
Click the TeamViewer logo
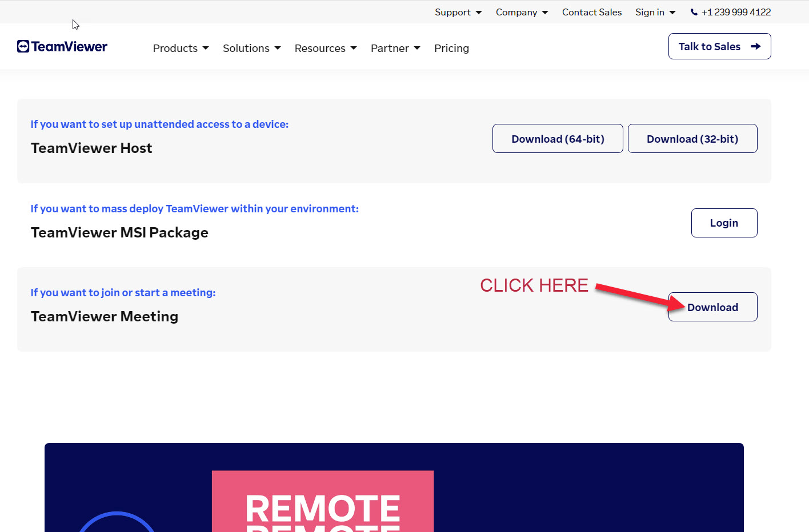62,47
